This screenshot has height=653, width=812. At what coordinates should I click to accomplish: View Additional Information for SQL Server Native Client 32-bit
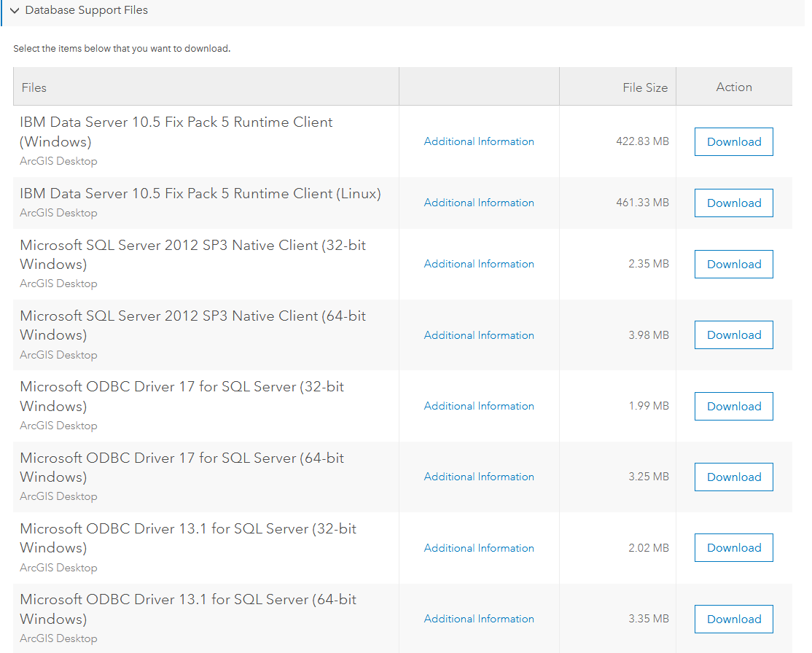tap(479, 264)
